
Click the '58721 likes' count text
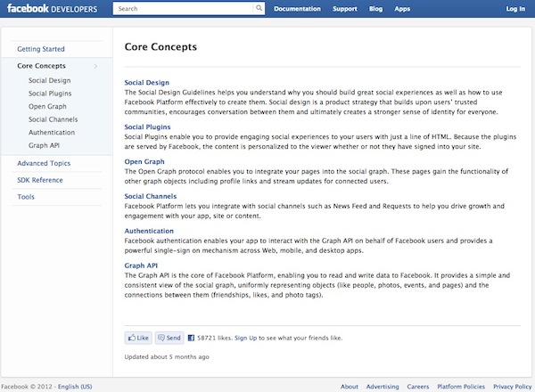coord(214,338)
